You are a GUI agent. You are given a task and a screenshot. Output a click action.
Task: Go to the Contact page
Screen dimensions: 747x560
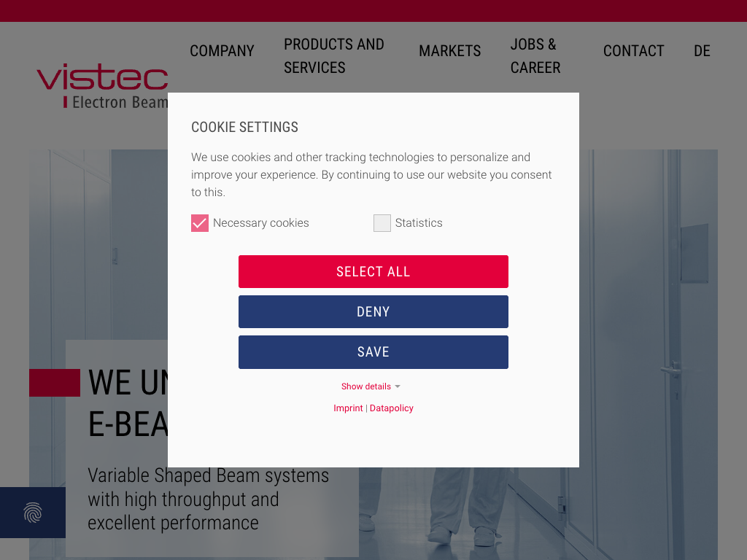point(633,51)
